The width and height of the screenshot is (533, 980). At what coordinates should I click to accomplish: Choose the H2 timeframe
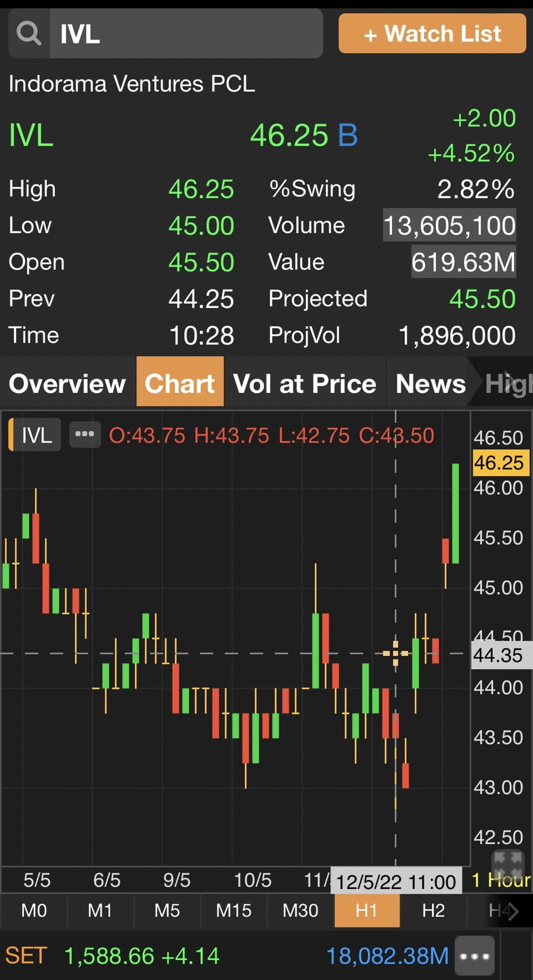tap(434, 911)
